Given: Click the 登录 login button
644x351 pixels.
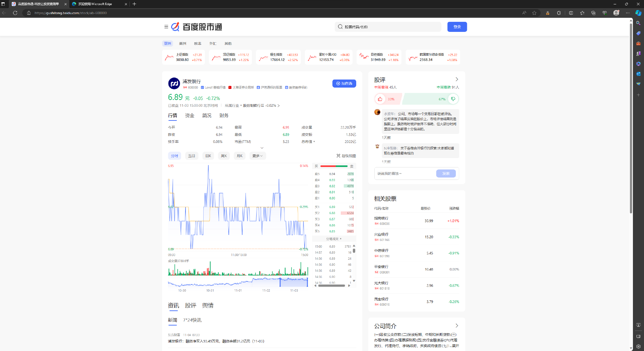Looking at the screenshot, I should (x=457, y=27).
